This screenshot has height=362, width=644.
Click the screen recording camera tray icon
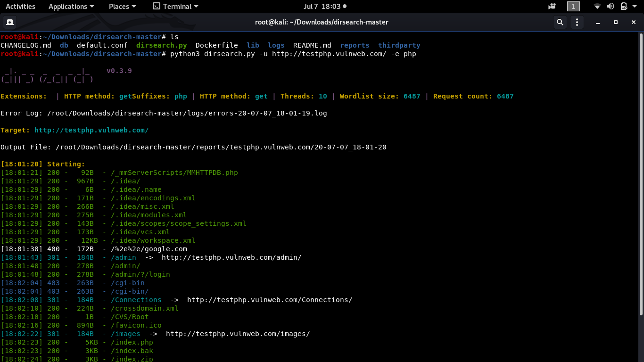(x=552, y=7)
